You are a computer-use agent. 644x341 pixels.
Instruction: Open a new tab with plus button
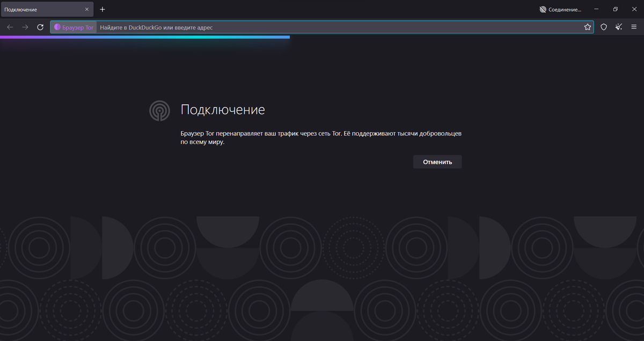click(x=103, y=9)
